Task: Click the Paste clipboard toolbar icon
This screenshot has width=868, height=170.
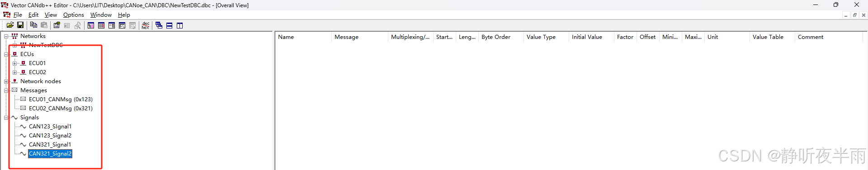Action: pos(44,25)
